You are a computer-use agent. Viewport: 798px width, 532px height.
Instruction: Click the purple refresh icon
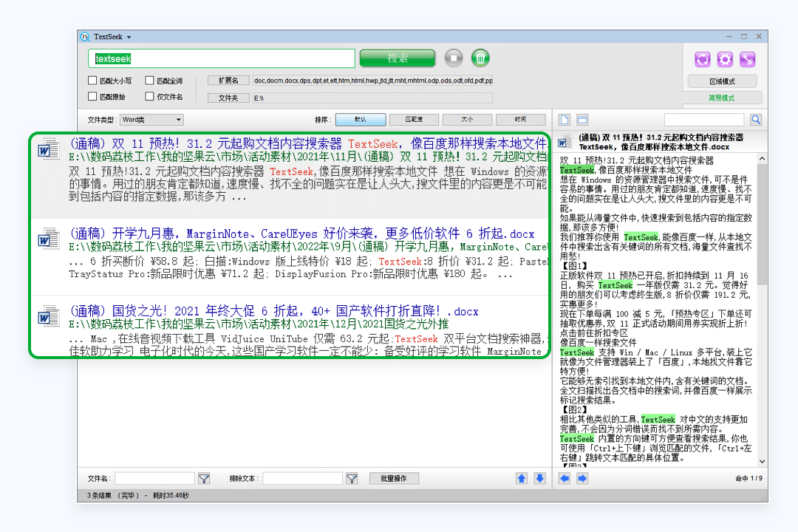[x=703, y=60]
